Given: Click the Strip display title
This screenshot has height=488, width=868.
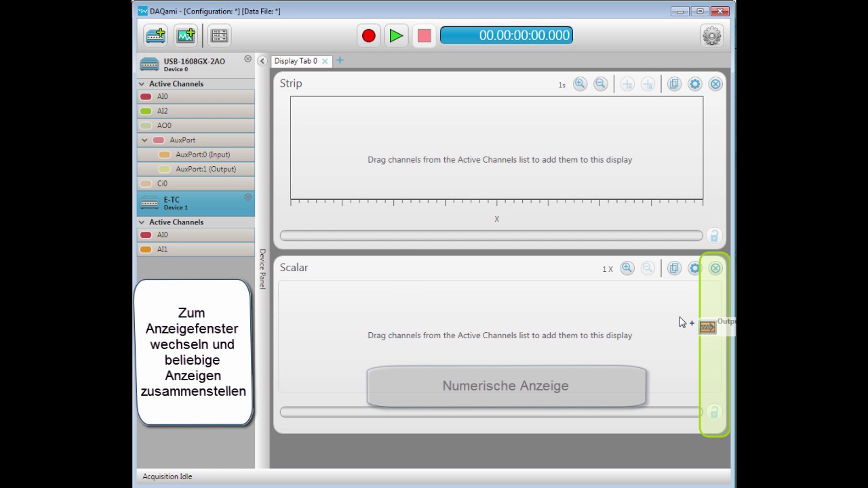Looking at the screenshot, I should (x=291, y=83).
